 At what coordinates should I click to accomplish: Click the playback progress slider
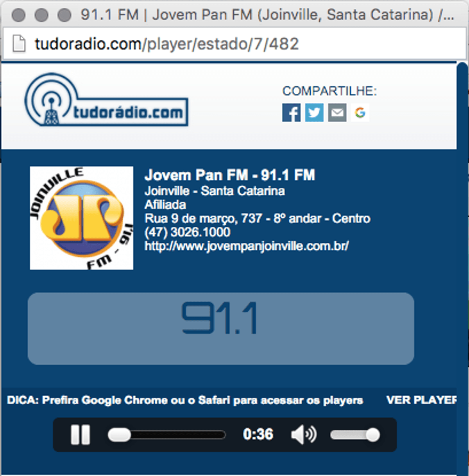coord(167,435)
